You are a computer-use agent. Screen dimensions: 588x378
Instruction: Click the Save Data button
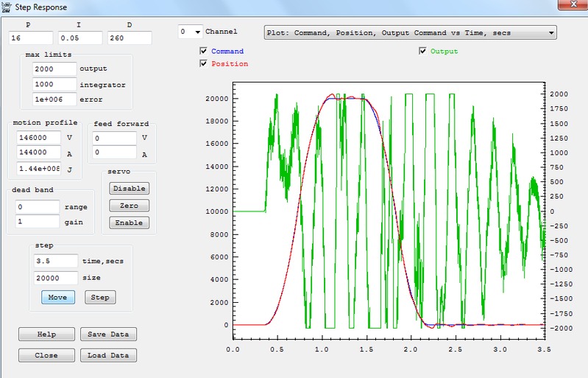click(x=107, y=335)
